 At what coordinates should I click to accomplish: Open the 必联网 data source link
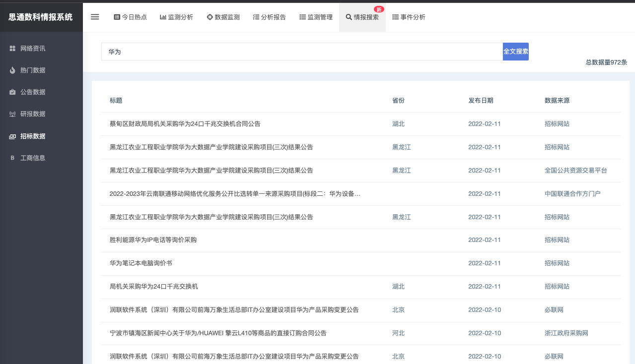553,309
